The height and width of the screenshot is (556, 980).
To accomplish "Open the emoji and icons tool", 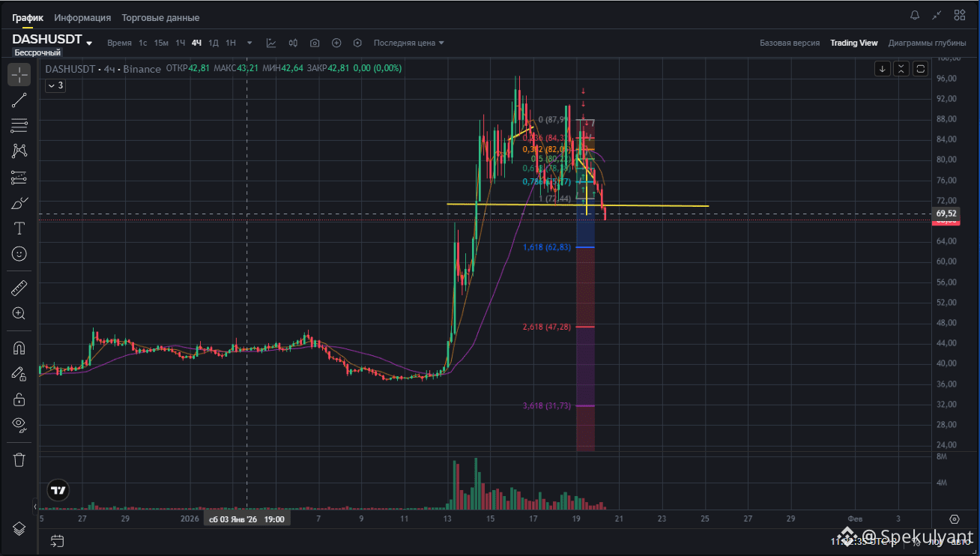I will tap(19, 254).
